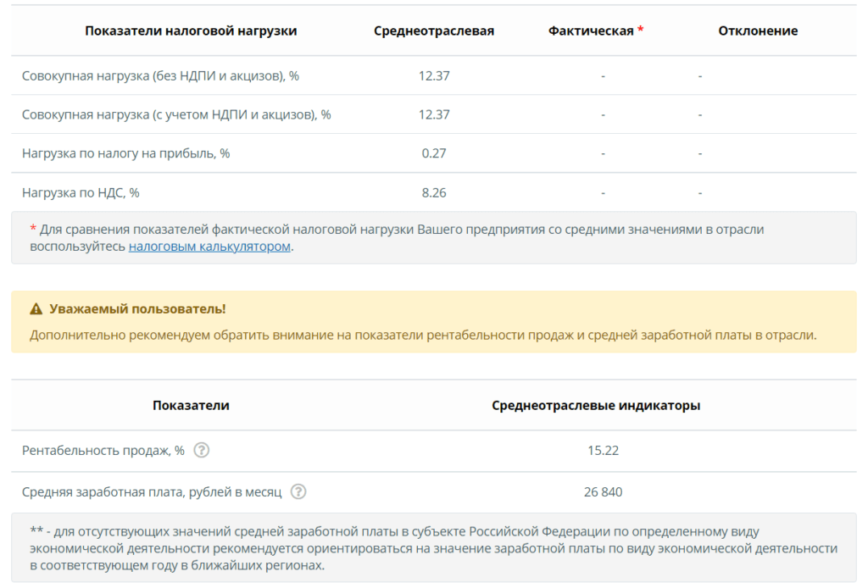Click help icon beside Средняя заработная плата
This screenshot has width=868, height=588.
click(x=298, y=491)
